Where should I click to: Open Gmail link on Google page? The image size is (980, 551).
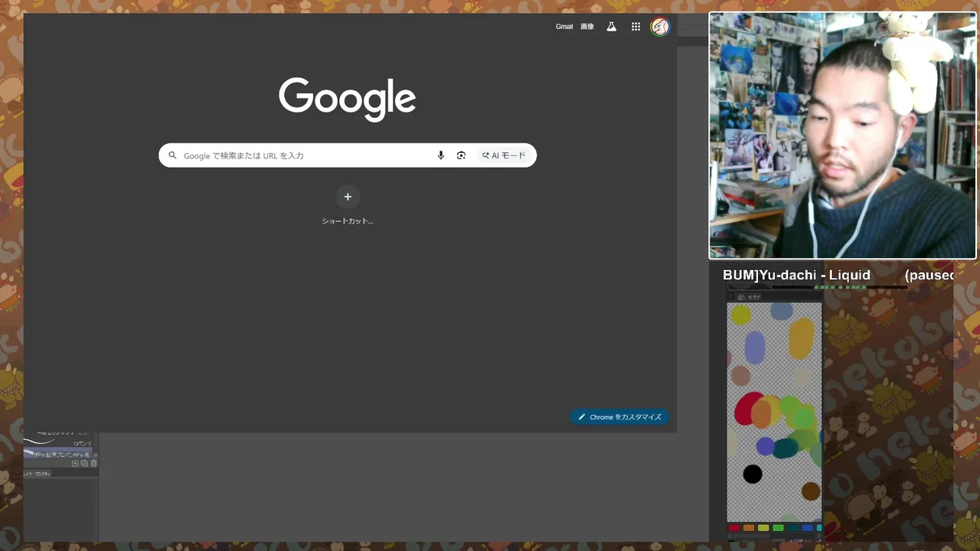[x=564, y=27]
